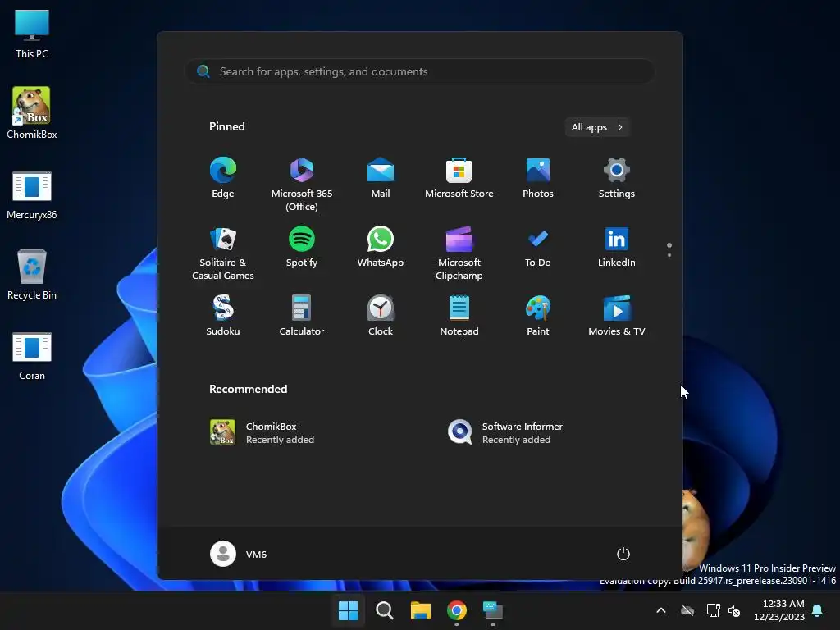
Task: Open Edge from pinned apps
Action: tap(223, 178)
